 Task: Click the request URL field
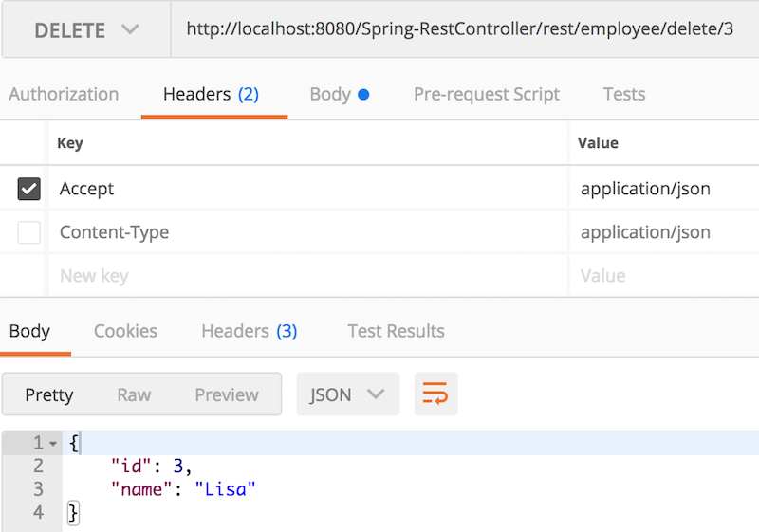coord(460,29)
